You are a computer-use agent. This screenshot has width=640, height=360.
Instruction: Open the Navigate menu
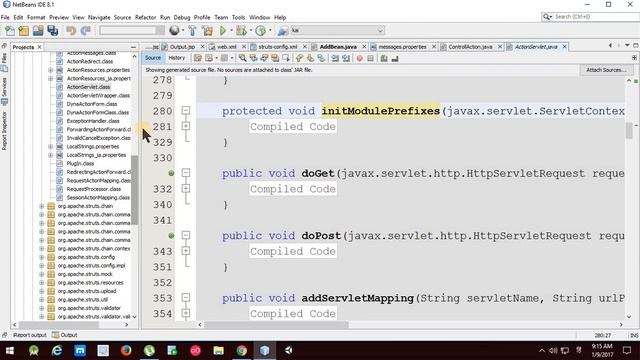tap(99, 17)
